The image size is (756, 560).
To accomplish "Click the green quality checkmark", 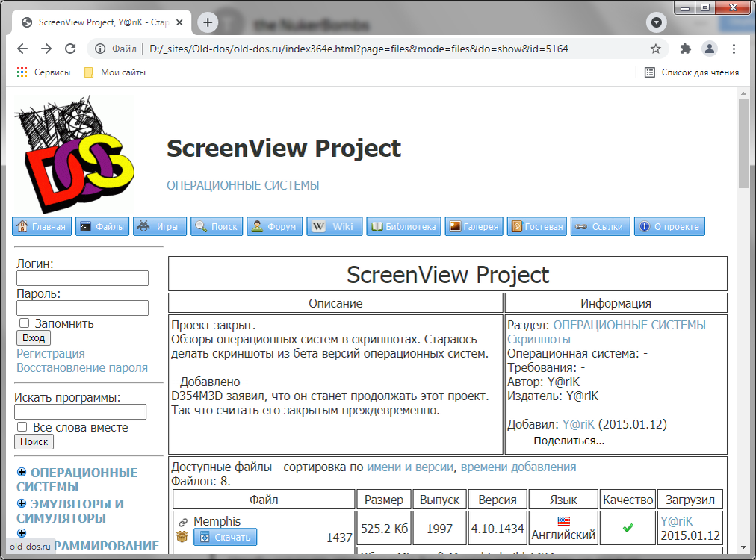I will click(628, 528).
